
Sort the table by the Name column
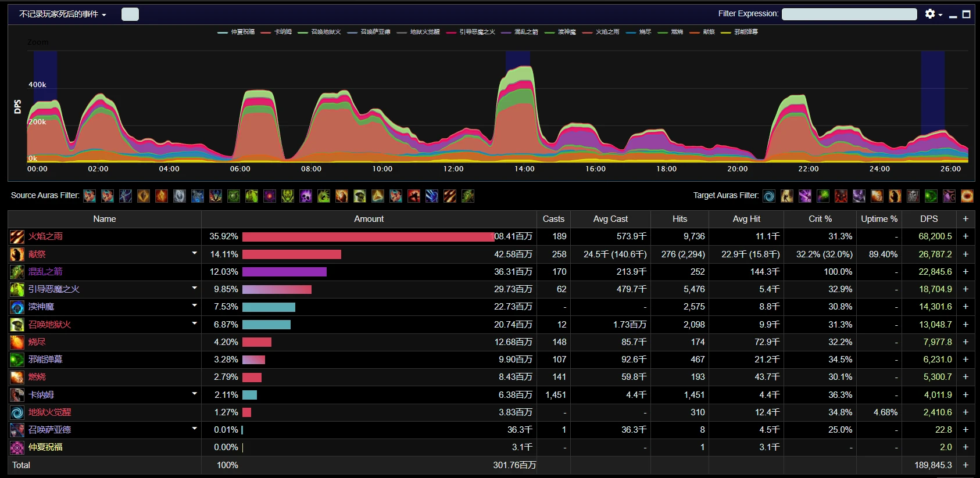click(x=105, y=219)
